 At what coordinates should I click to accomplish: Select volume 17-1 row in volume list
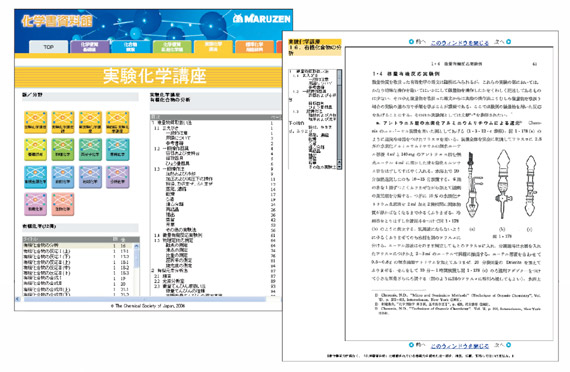tap(78, 251)
